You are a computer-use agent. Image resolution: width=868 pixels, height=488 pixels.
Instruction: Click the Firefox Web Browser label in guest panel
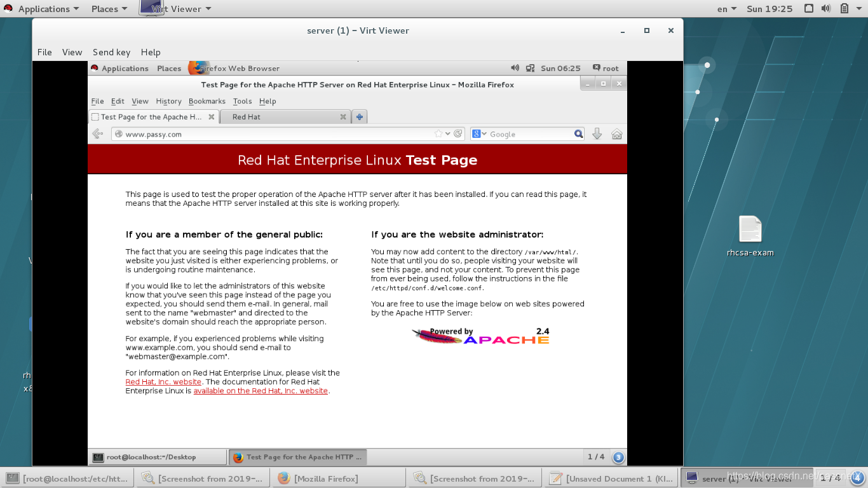pyautogui.click(x=240, y=68)
